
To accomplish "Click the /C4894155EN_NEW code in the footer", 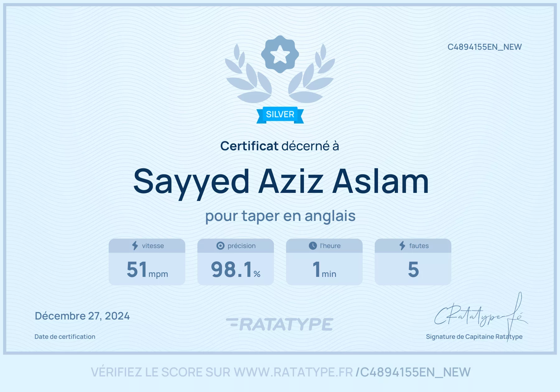I will click(413, 372).
